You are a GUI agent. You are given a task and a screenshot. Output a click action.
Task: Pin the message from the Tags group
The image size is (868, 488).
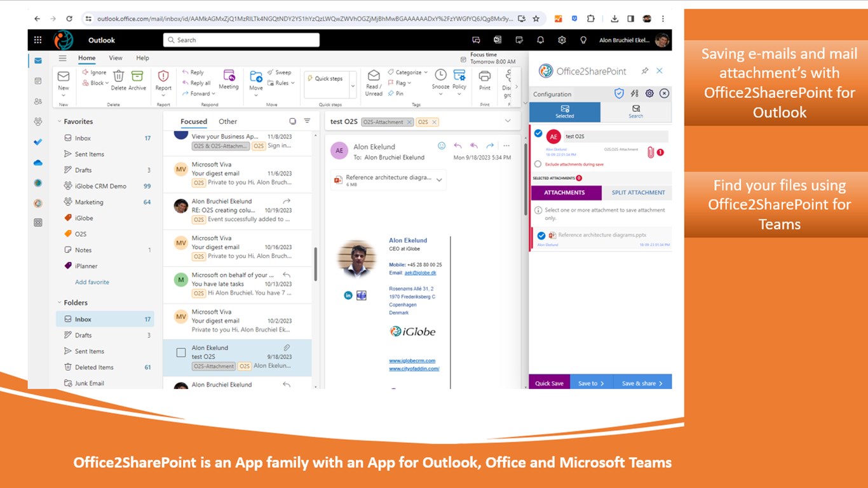tap(395, 93)
